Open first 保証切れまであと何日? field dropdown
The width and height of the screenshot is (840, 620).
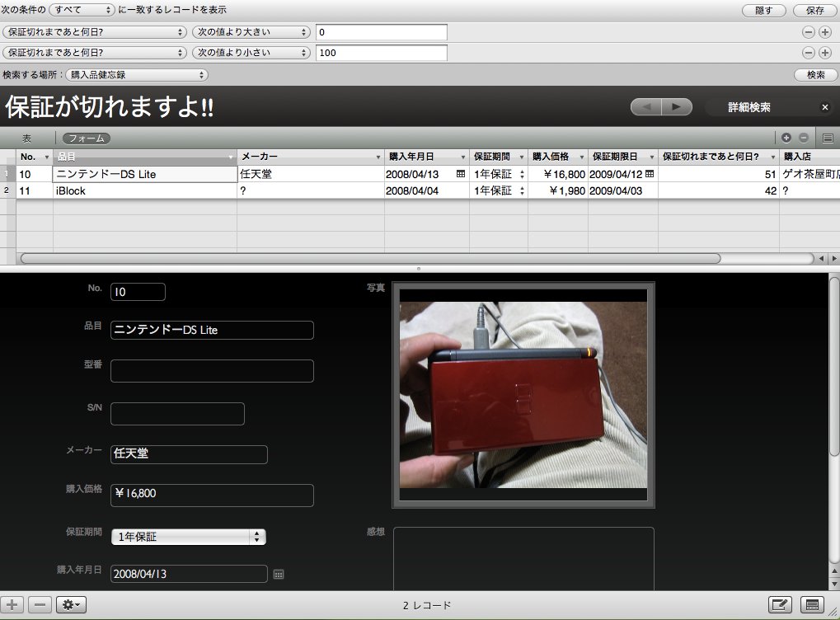click(x=94, y=32)
